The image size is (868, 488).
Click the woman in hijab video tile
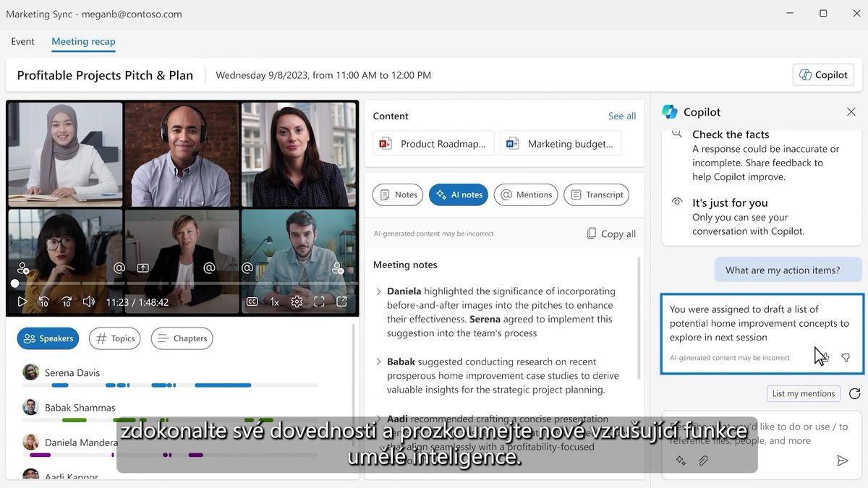point(65,154)
